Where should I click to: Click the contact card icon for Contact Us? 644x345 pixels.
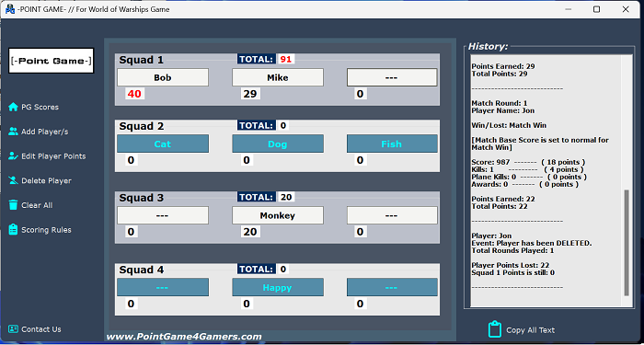[x=13, y=329]
